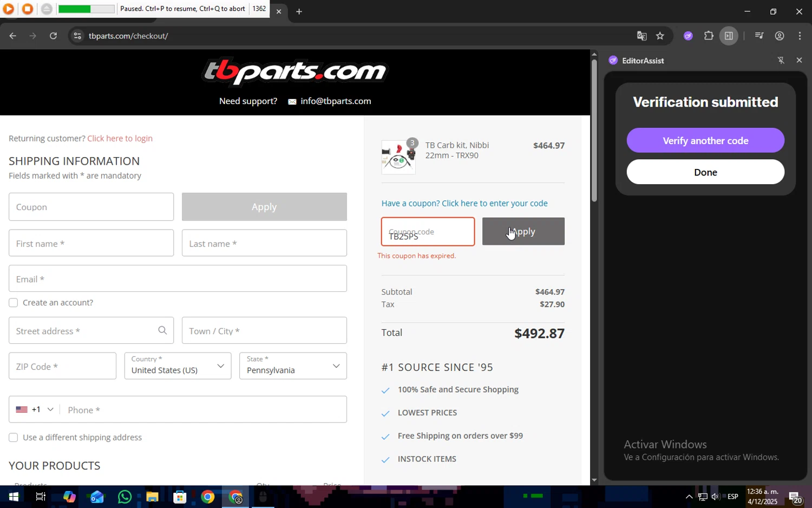Open the State dropdown showing Pennsylvania
This screenshot has width=812, height=508.
pos(293,366)
